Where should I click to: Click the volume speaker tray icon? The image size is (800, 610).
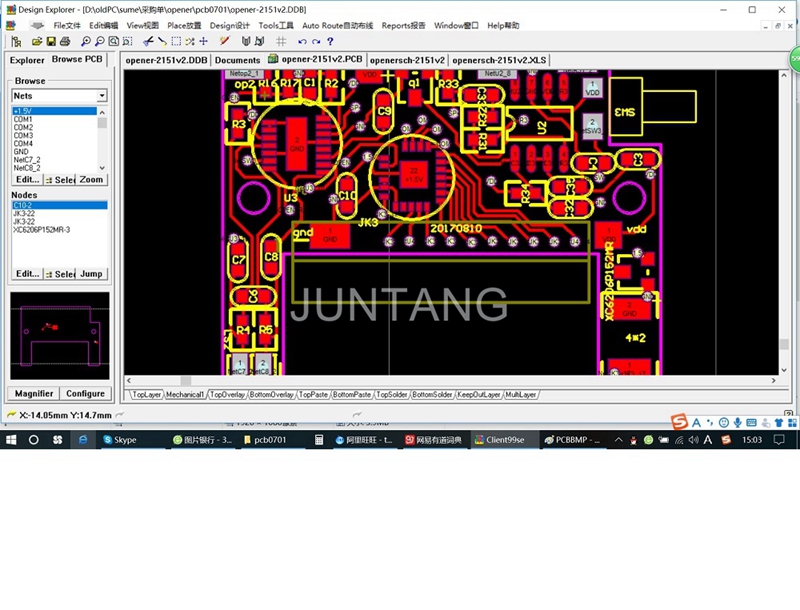click(693, 440)
